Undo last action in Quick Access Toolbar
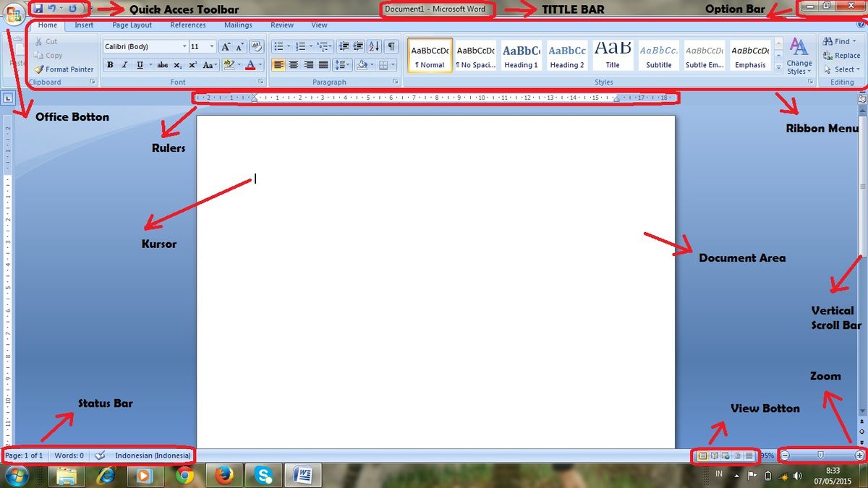The image size is (868, 488). [51, 9]
